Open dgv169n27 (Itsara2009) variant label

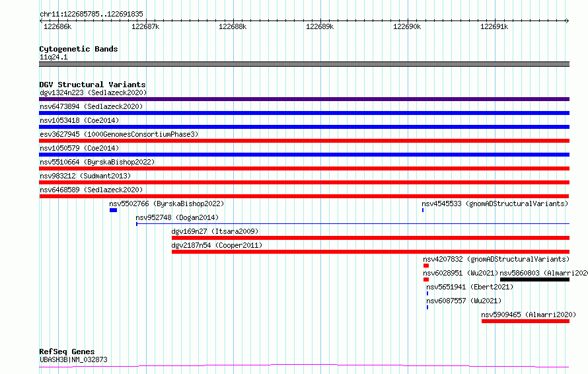215,231
